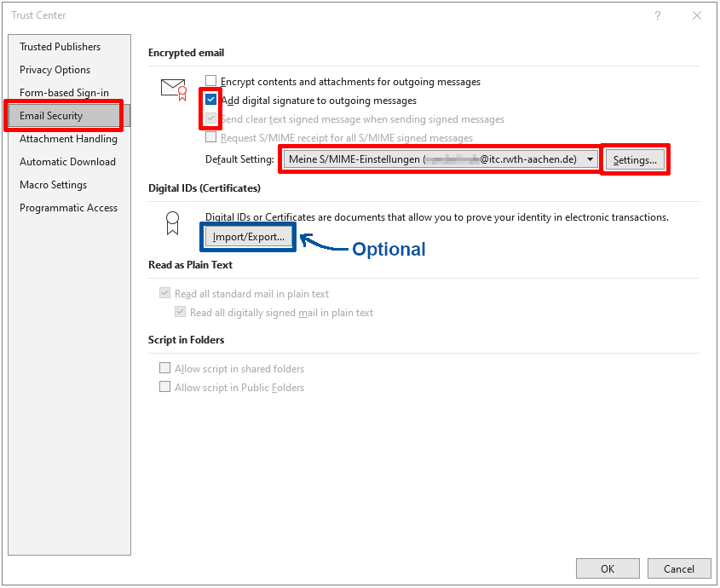Click the Digital IDs certificate ribbon icon
This screenshot has width=720, height=588.
click(172, 224)
